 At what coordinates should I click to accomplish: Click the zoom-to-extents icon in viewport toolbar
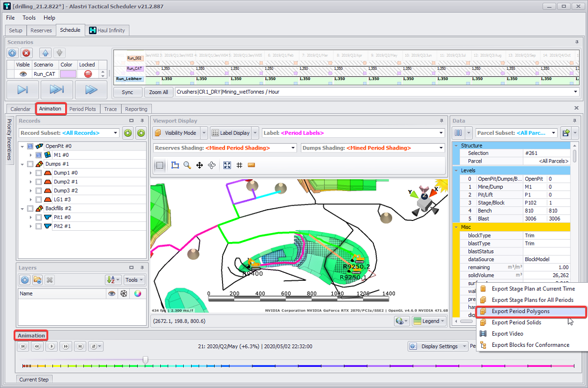click(x=227, y=166)
